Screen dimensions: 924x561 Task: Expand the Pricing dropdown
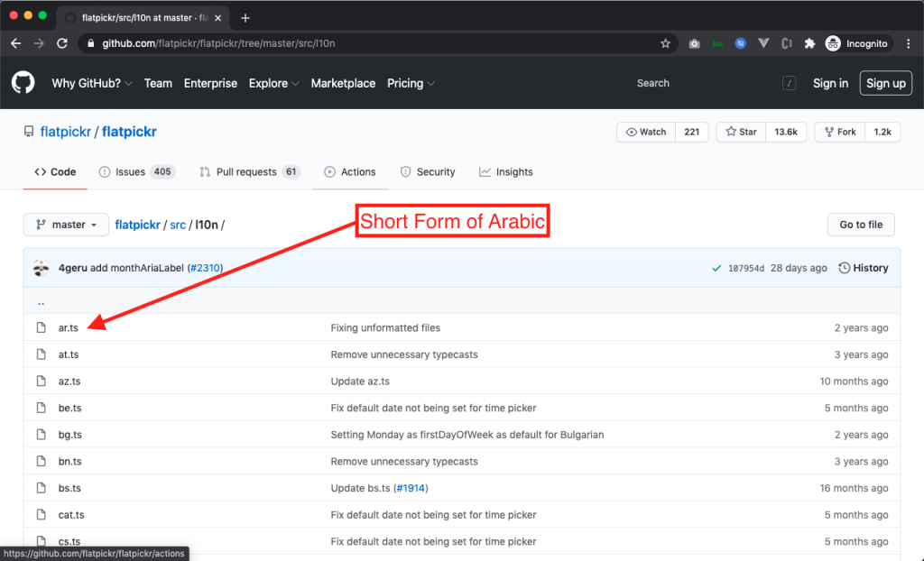[411, 83]
